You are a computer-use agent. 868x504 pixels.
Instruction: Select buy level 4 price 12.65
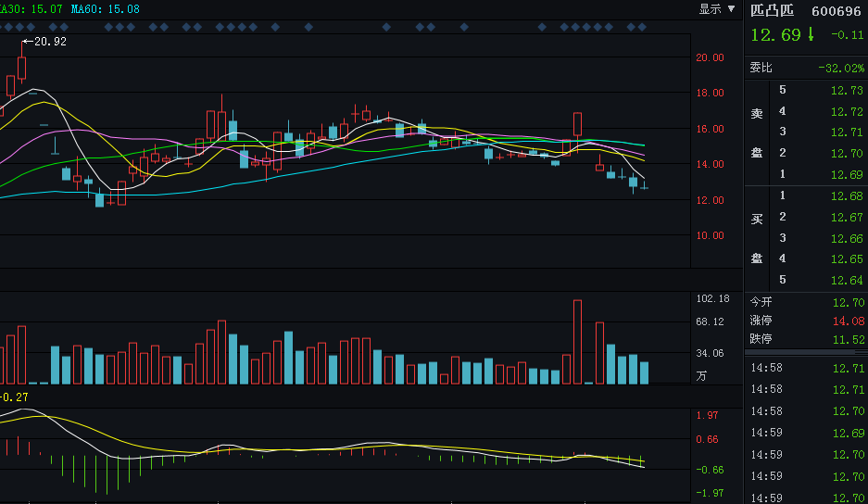[x=847, y=259]
